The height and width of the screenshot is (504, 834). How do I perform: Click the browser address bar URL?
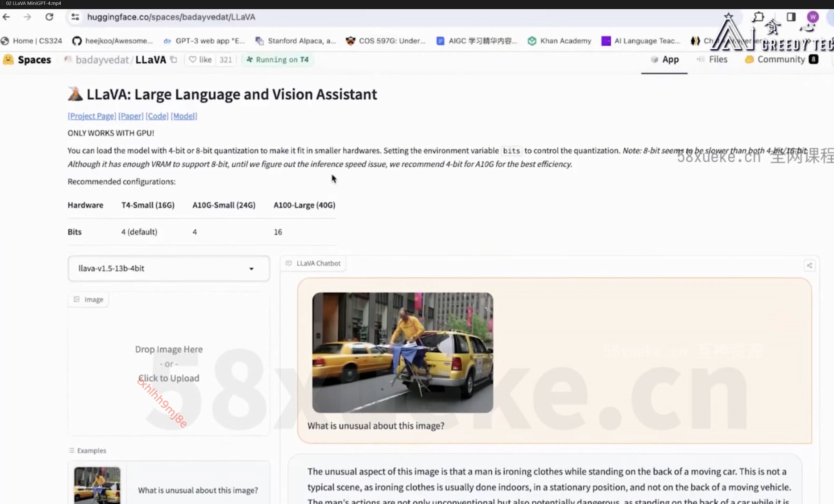[171, 17]
